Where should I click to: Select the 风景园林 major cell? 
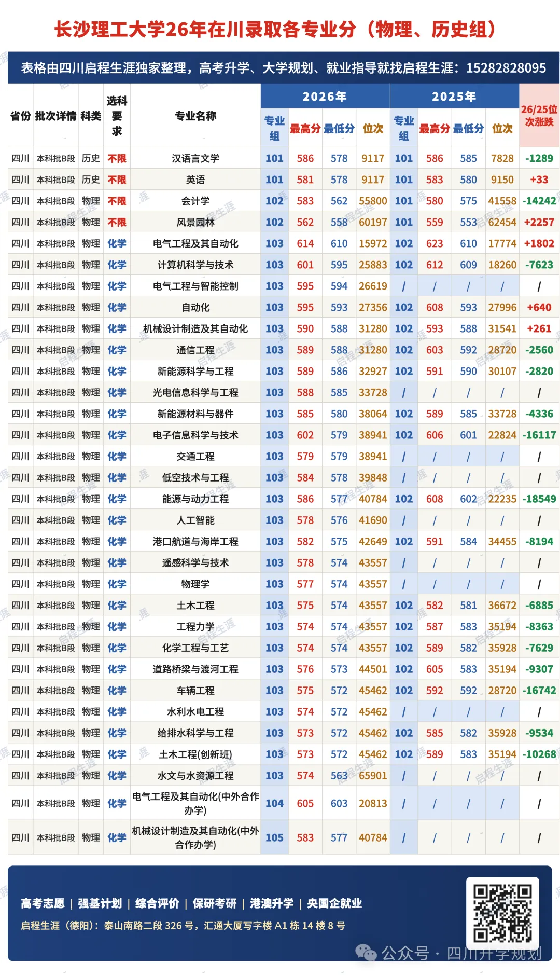195,222
